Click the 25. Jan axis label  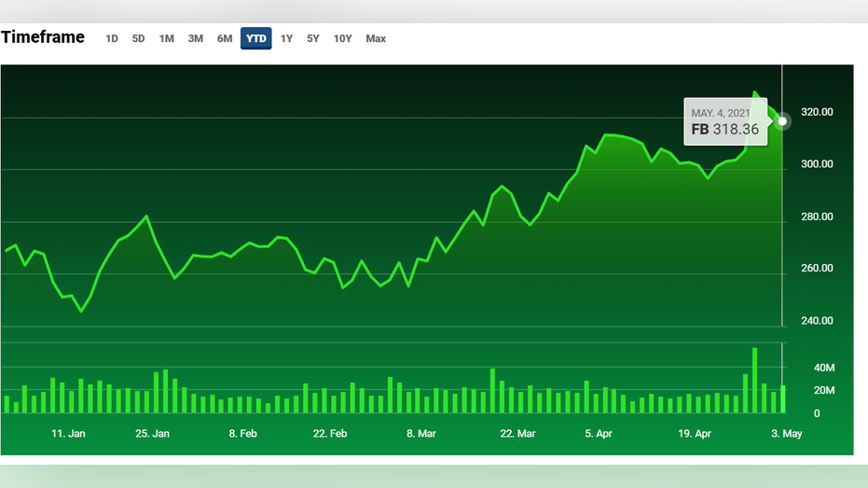[152, 434]
